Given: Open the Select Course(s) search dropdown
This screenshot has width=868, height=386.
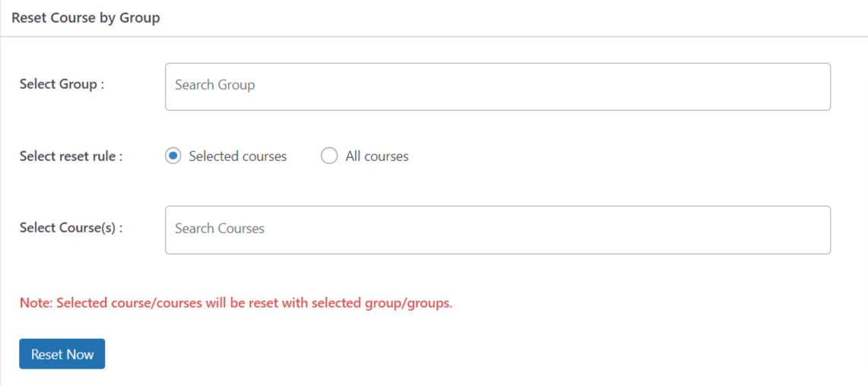Looking at the screenshot, I should click(498, 229).
